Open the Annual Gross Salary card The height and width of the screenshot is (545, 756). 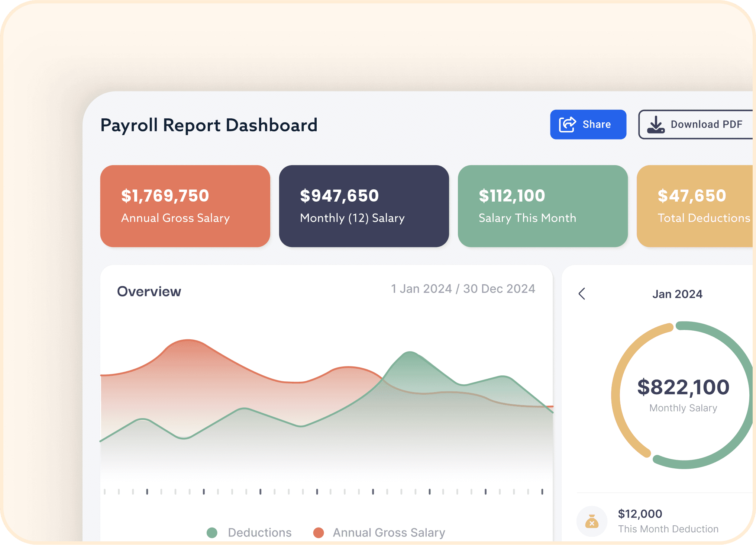(185, 206)
